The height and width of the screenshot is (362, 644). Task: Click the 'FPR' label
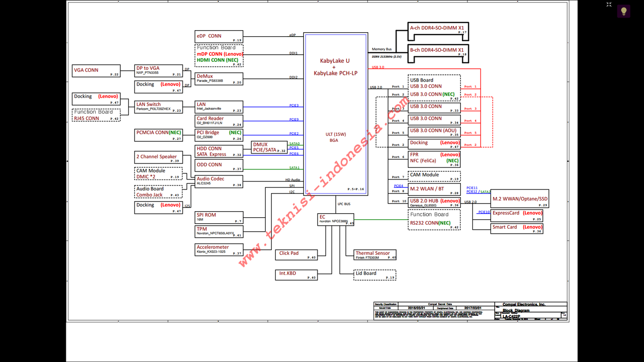(x=414, y=154)
